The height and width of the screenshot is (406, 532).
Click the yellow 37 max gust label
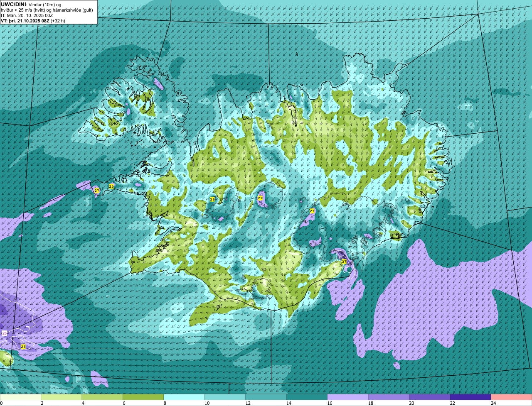pos(344,262)
